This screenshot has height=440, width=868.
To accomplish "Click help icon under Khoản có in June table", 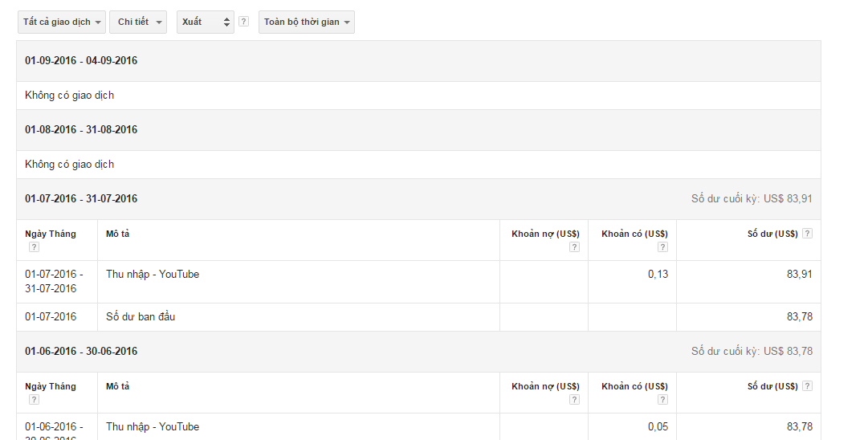I will [662, 400].
